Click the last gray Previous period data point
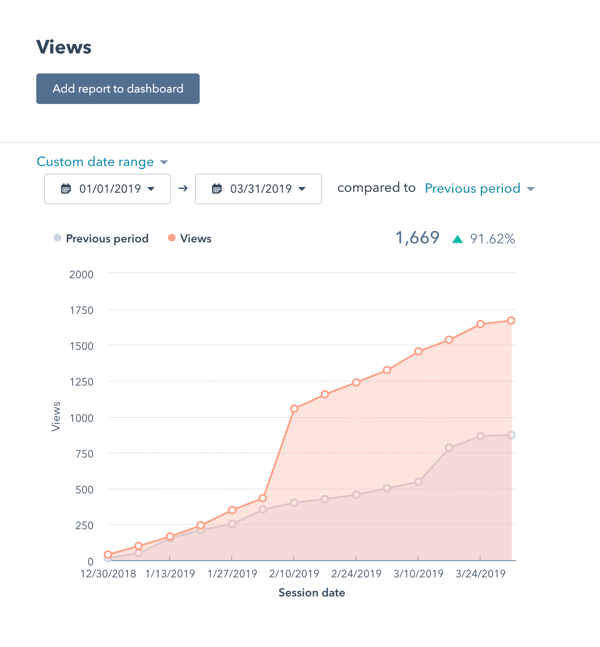 tap(512, 435)
